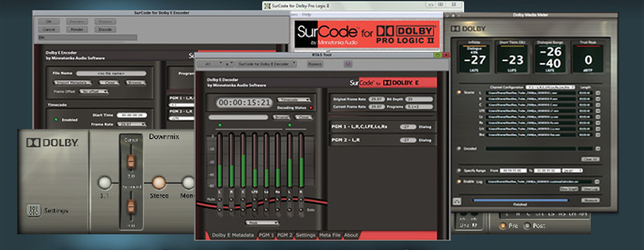Click the Decoding Status red indicator

(x=310, y=107)
